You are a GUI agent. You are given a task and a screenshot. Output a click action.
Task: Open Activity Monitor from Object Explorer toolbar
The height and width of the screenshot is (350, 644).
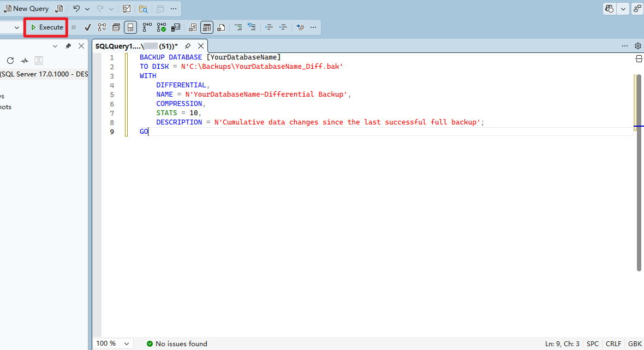25,61
